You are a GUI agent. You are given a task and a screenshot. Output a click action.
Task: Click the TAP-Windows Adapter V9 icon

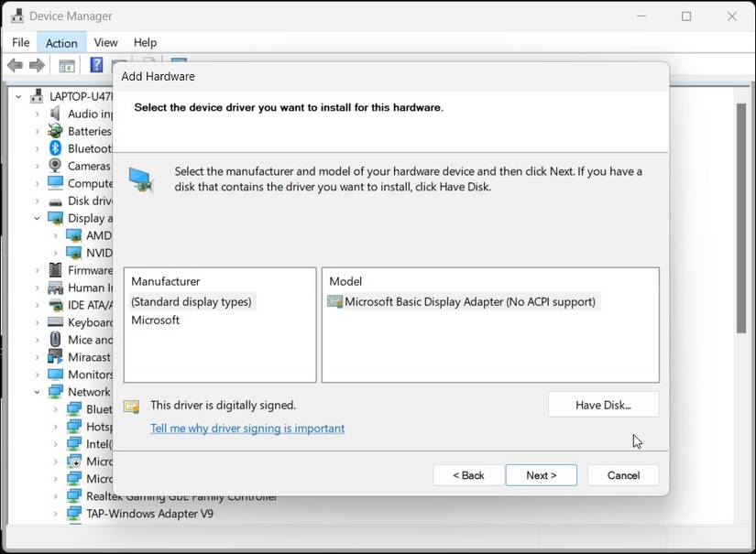73,514
